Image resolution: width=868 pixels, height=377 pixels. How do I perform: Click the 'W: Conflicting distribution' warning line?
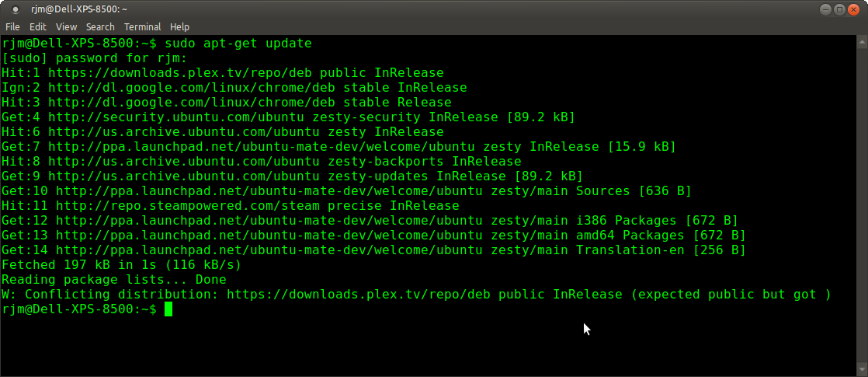416,295
